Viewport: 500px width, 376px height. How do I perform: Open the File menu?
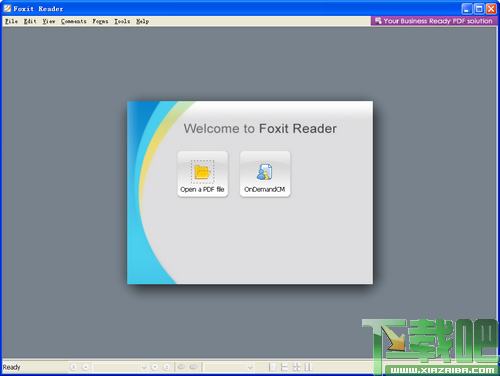[11, 21]
